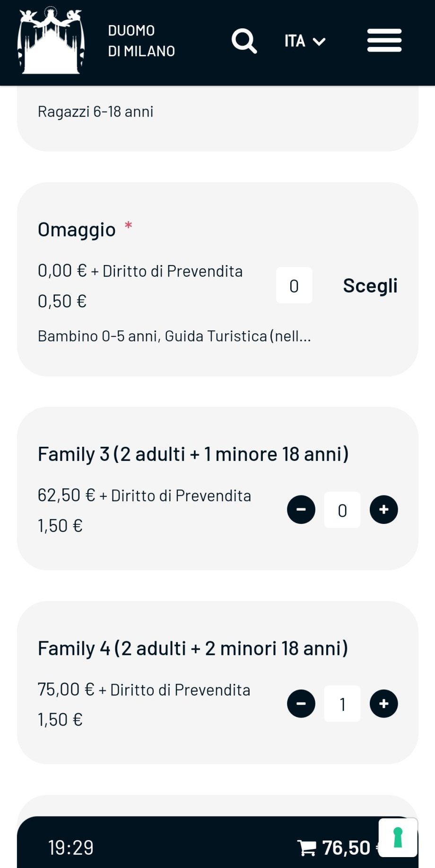Click the 19:29 countdown timer
435x868 pixels.
click(x=71, y=847)
